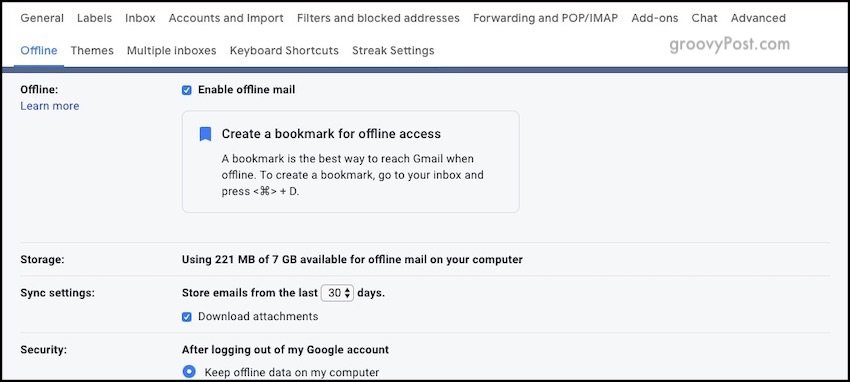Click the Learn more link
Viewport: 850px width, 382px height.
50,106
